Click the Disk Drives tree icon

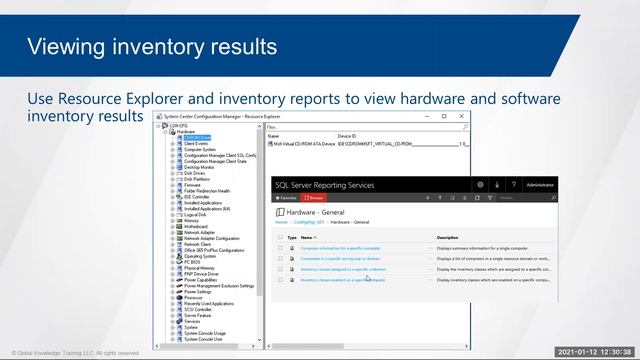point(179,173)
